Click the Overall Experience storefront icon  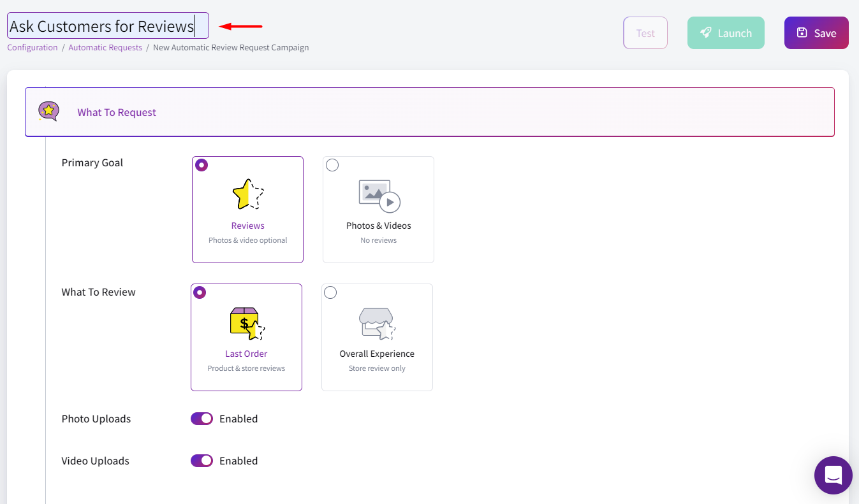(377, 322)
